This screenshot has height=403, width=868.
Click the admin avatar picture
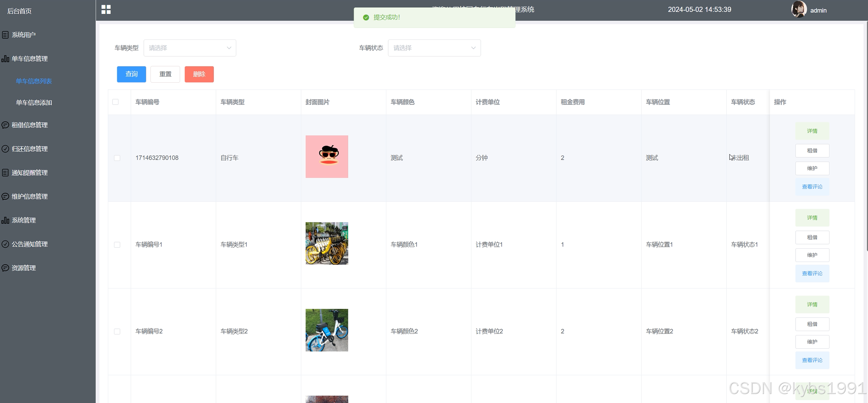[x=799, y=9]
